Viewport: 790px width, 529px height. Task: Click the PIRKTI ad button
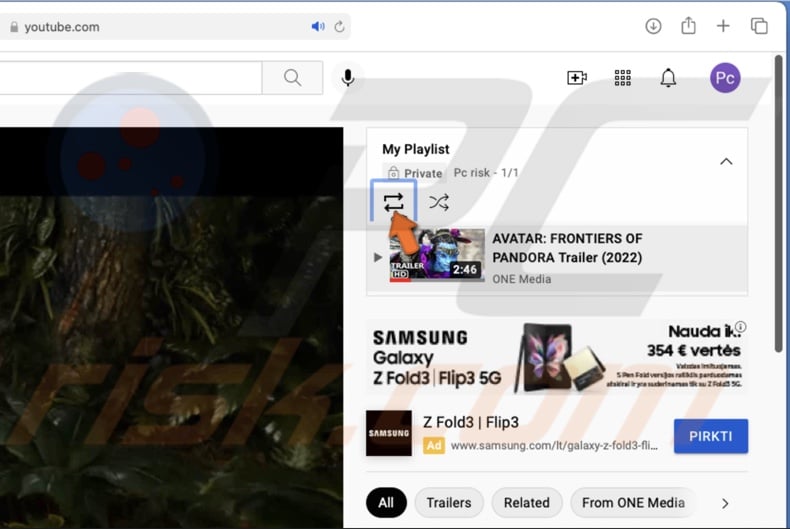click(x=711, y=436)
